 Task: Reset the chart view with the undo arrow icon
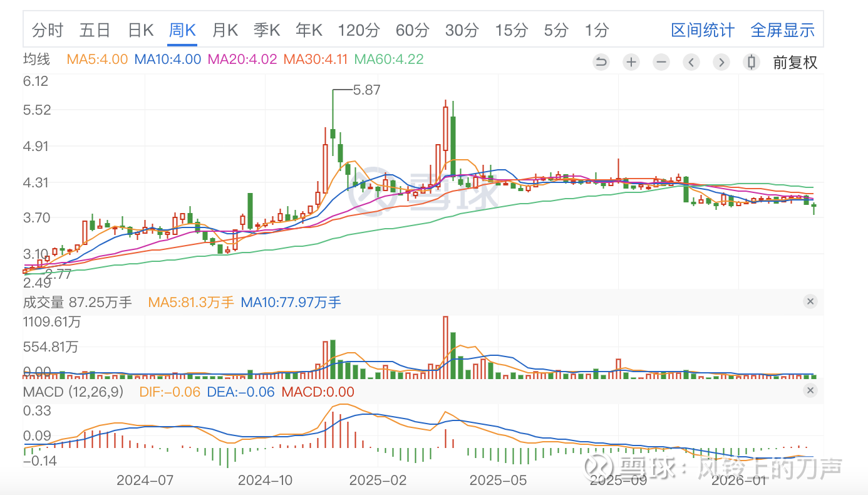coord(601,62)
